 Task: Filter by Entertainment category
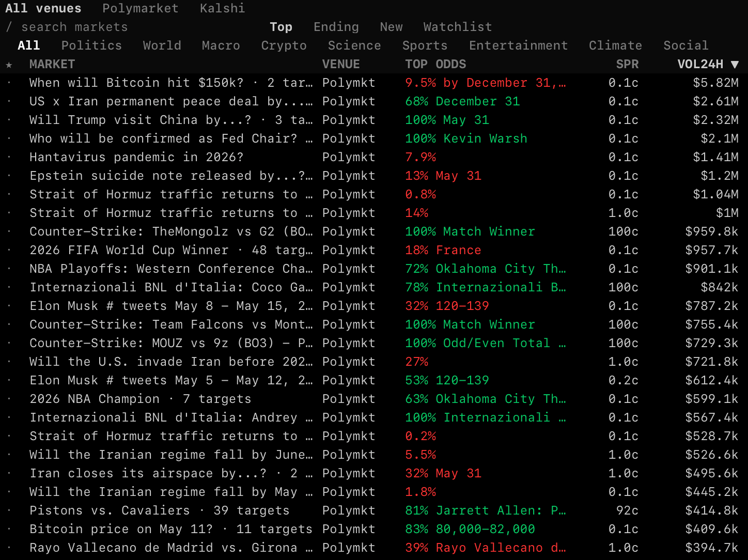tap(519, 45)
